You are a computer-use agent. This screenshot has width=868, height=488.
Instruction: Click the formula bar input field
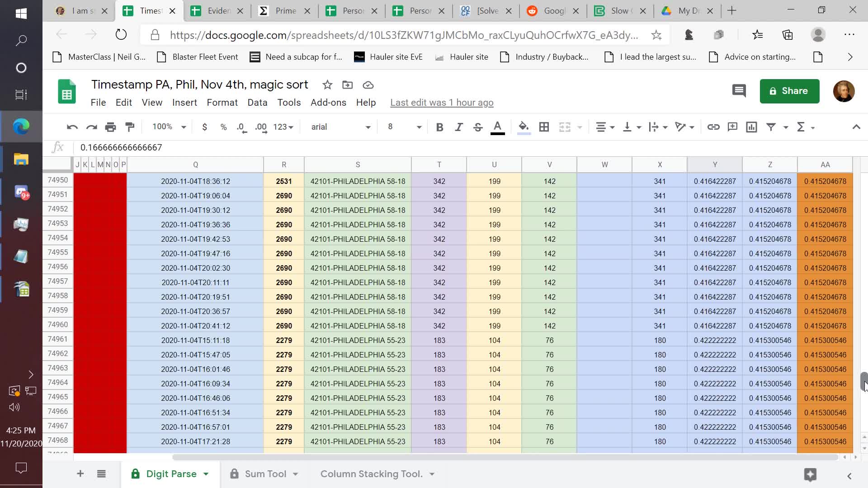click(x=316, y=147)
